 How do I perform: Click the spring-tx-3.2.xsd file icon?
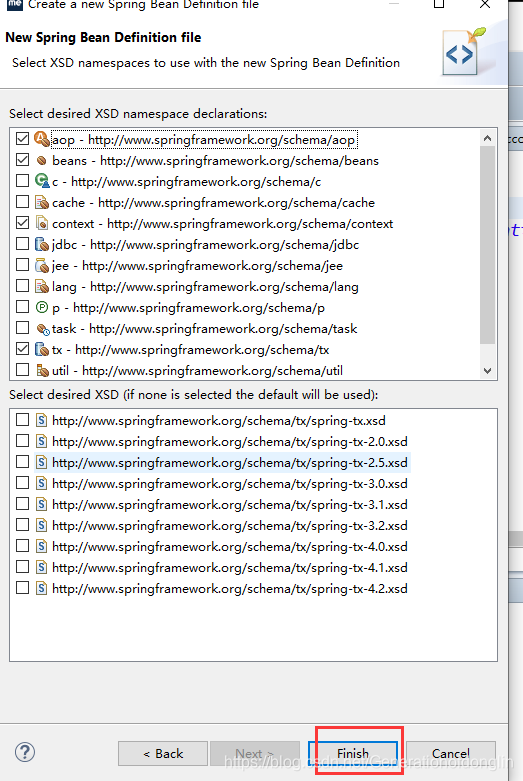pos(42,525)
